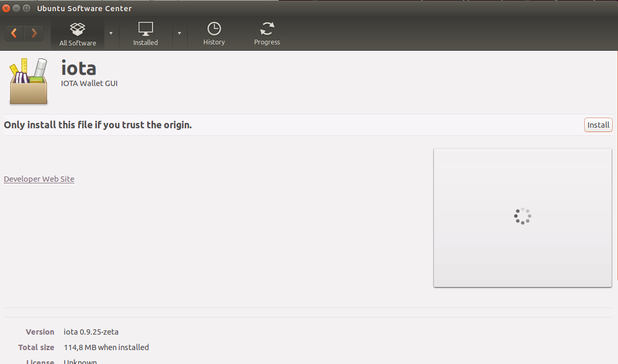Viewport: 618px width, 364px height.
Task: Expand the Installed dropdown arrow
Action: (179, 34)
